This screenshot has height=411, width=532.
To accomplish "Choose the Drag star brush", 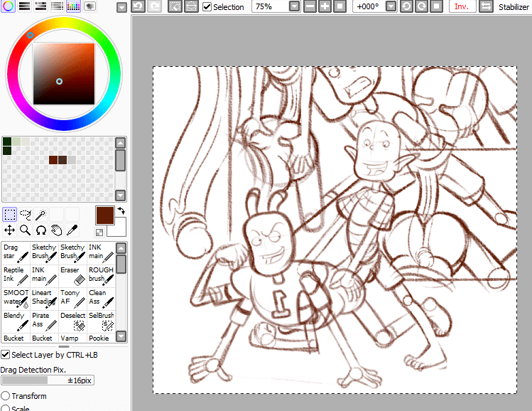I will click(16, 253).
